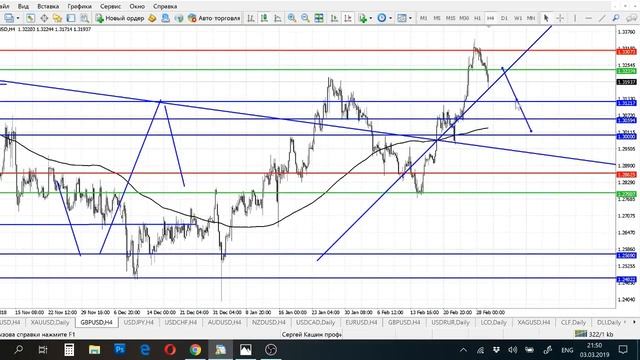Select the M5 timeframe
The height and width of the screenshot is (360, 640).
[437, 18]
